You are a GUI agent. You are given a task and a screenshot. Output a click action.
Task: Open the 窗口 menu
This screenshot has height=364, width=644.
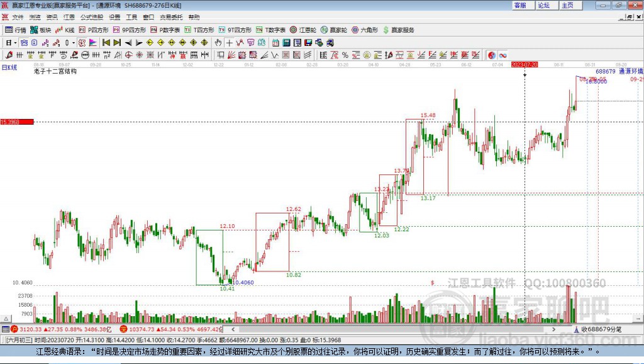(x=148, y=17)
